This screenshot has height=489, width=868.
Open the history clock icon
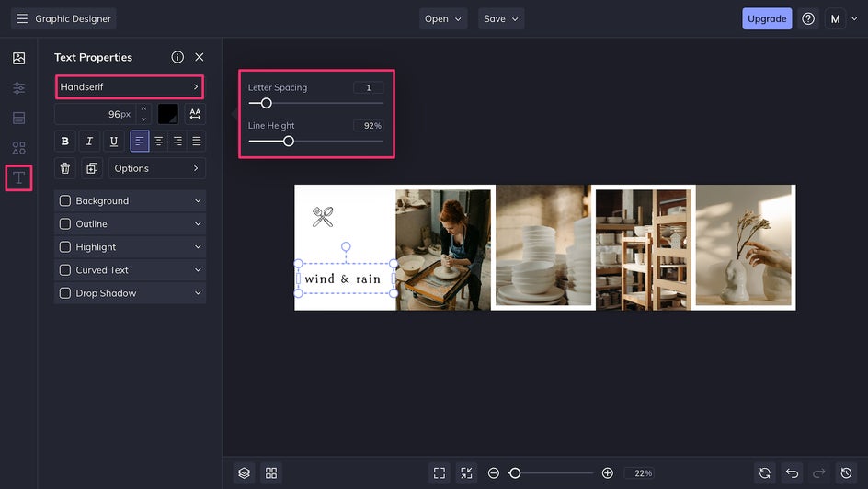(846, 473)
